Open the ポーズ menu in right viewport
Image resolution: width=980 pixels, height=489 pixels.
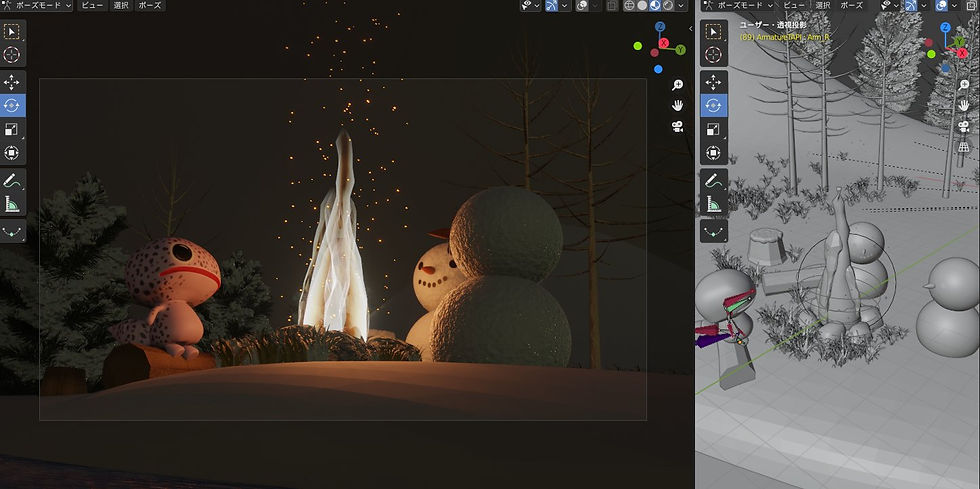(852, 6)
